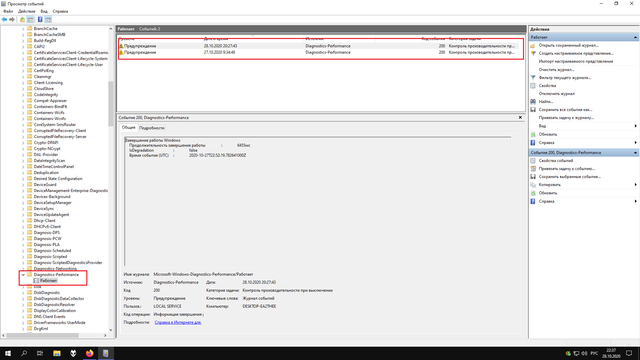Click the Diagnostics-Performance folder icon
This screenshot has height=360, width=640.
click(x=29, y=275)
